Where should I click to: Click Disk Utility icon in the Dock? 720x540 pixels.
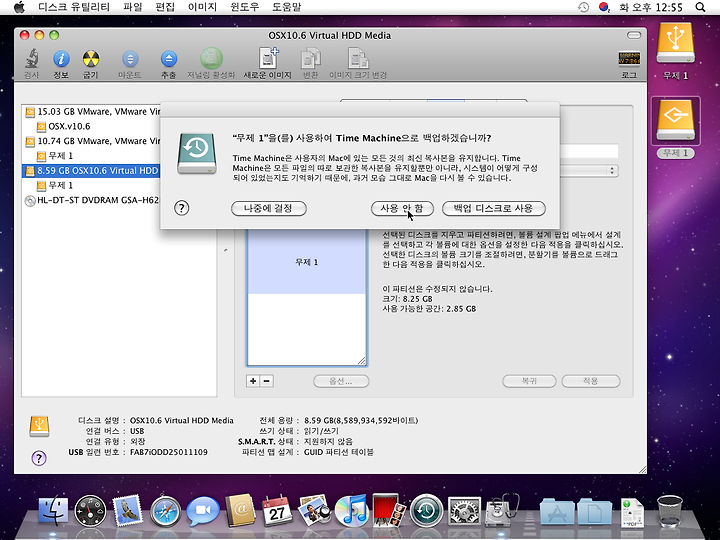pyautogui.click(x=502, y=510)
